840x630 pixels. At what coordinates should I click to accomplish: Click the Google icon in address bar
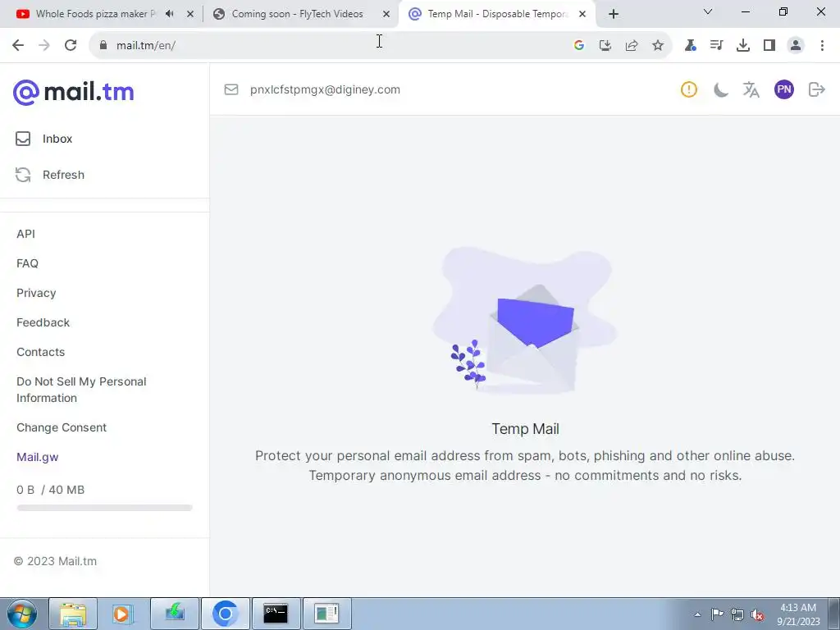coord(579,46)
